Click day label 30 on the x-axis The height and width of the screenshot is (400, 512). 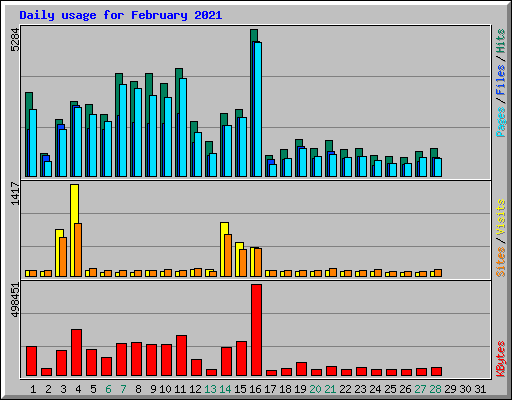point(465,389)
